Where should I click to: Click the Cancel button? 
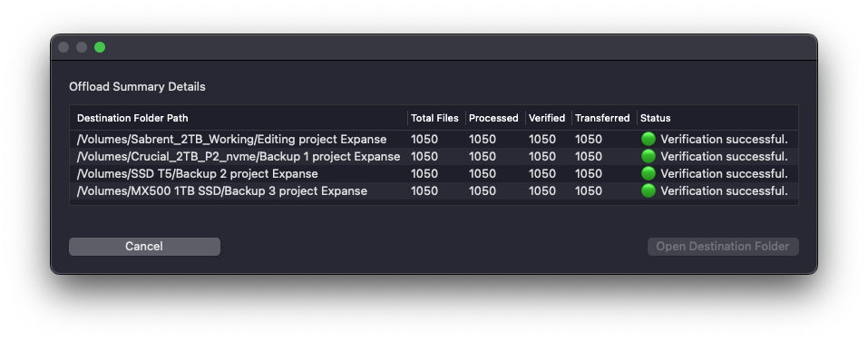144,247
